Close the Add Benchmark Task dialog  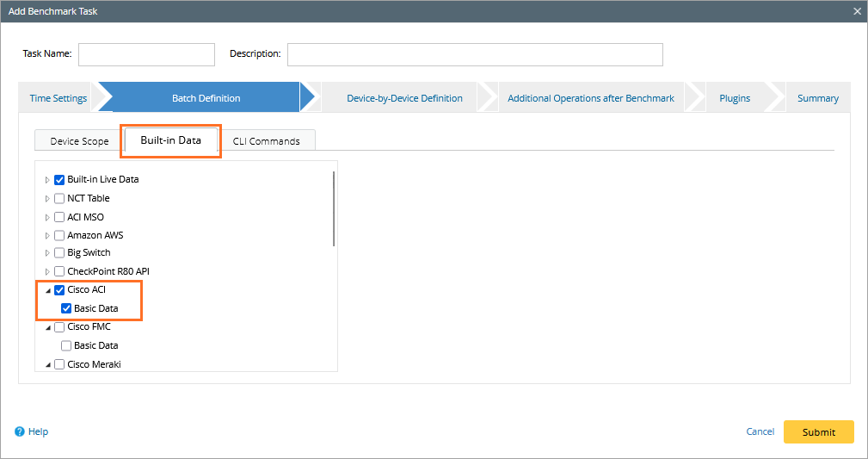pos(857,11)
